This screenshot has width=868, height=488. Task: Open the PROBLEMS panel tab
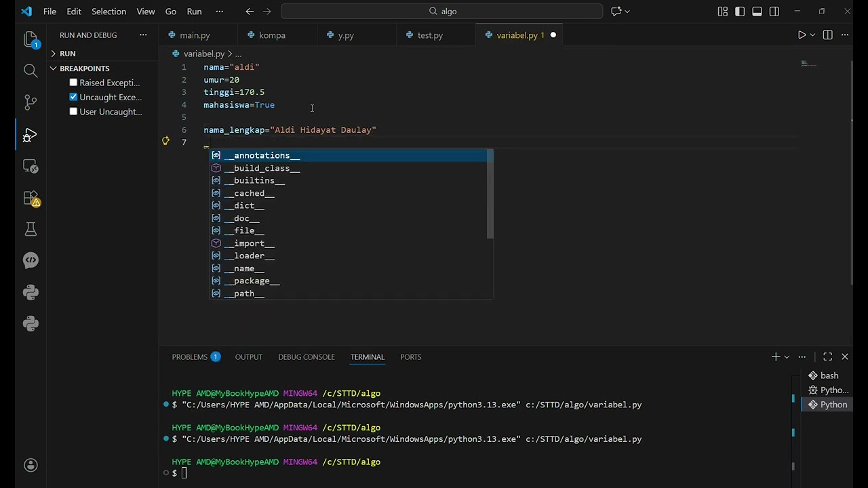(196, 357)
